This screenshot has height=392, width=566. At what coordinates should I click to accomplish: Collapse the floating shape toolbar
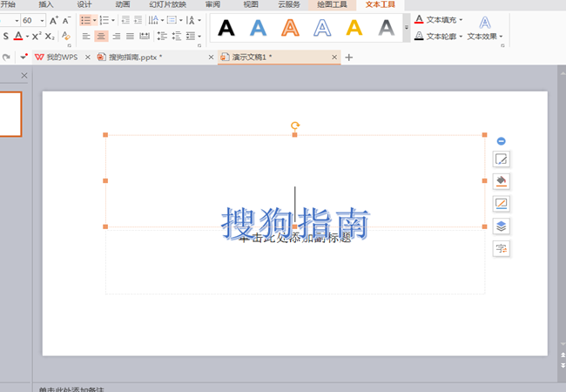501,141
